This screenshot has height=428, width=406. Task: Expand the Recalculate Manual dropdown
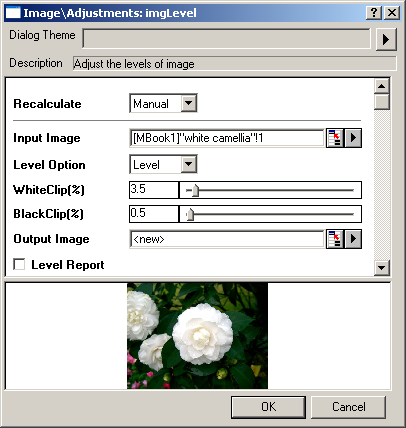pyautogui.click(x=189, y=103)
